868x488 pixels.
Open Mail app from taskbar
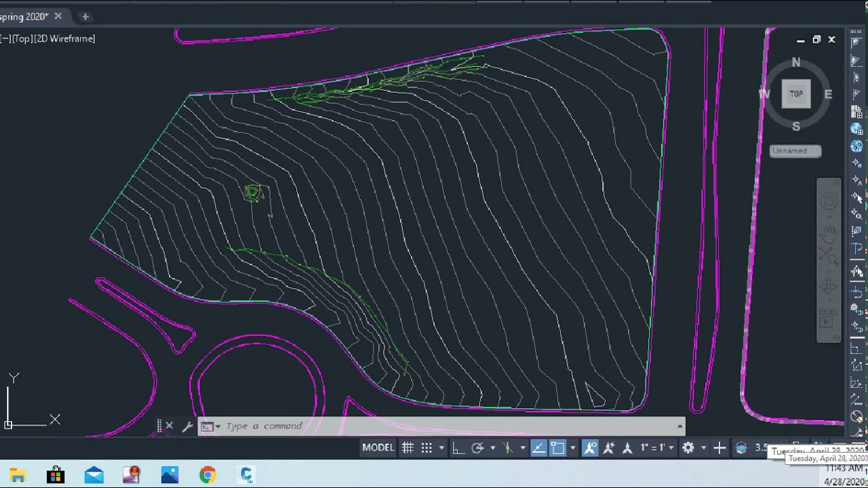tap(94, 475)
